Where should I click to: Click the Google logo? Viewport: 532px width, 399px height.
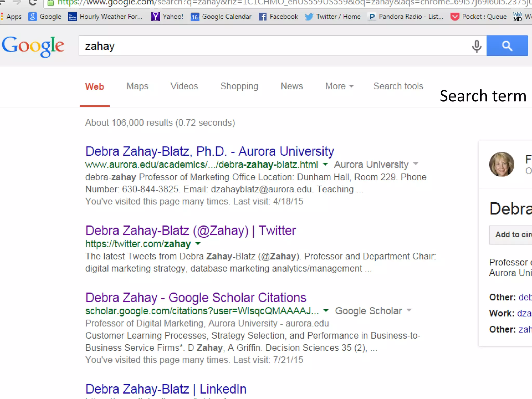pyautogui.click(x=33, y=46)
